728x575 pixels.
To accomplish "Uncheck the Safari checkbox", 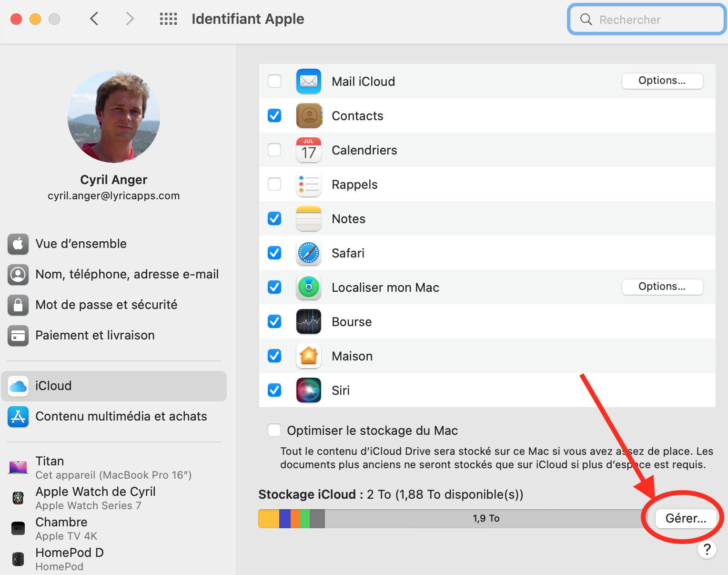I will click(x=274, y=253).
